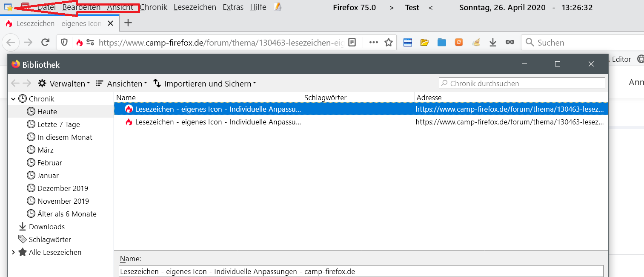Sort by the Name column header
This screenshot has width=644, height=277.
coord(208,98)
